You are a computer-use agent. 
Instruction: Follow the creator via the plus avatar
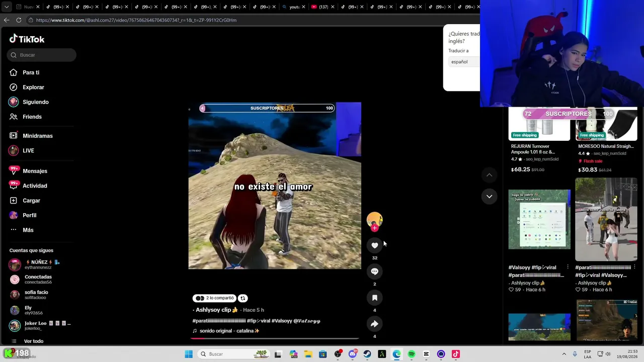point(374,228)
